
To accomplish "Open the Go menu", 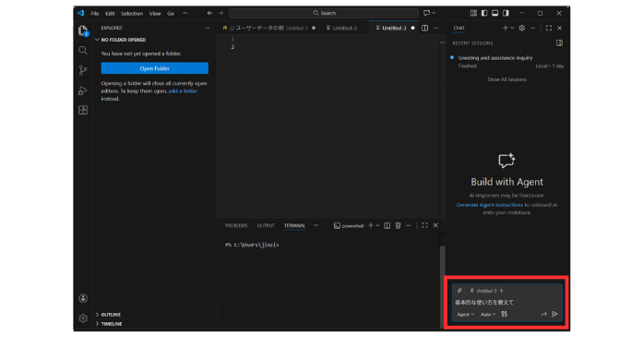I will coord(171,14).
